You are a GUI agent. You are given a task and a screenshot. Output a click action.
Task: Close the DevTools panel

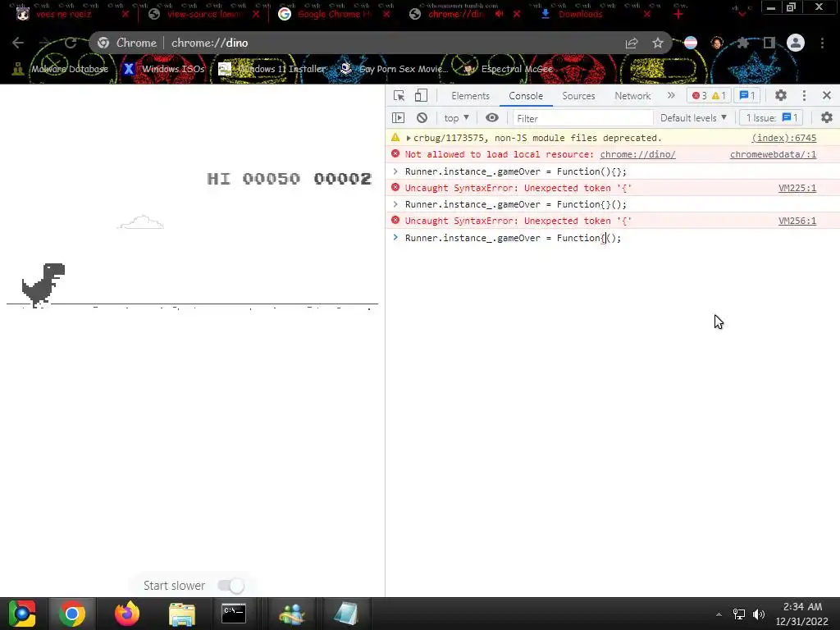(x=827, y=95)
